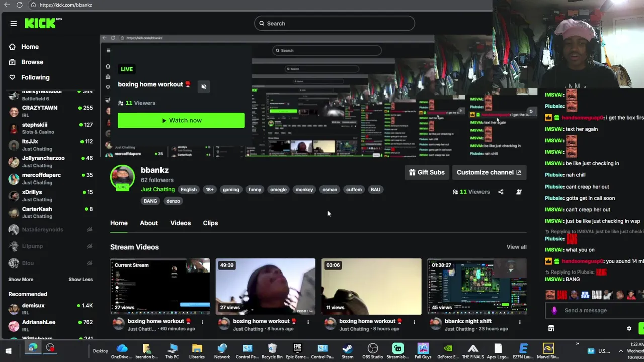Select the denzo tag
This screenshot has height=362, width=644.
173,201
